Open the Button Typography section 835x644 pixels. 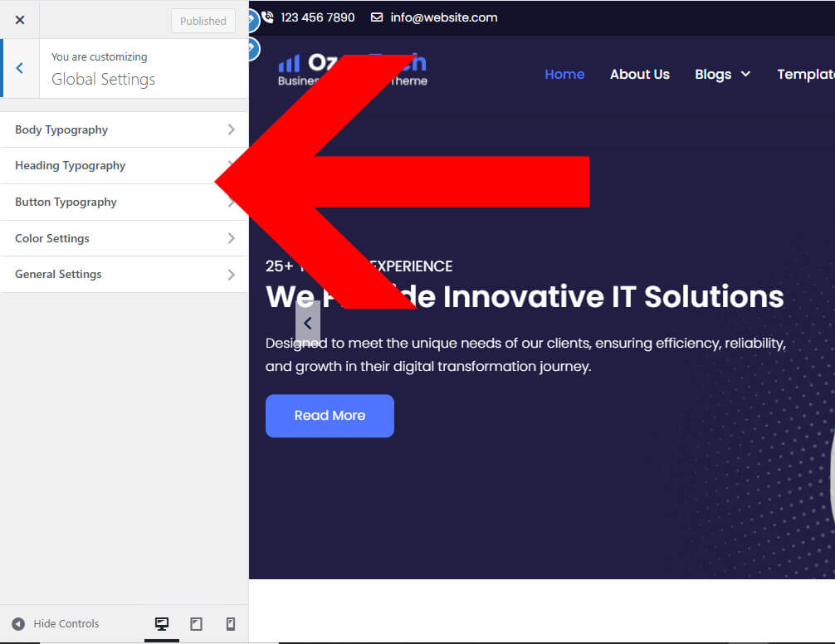click(x=66, y=202)
